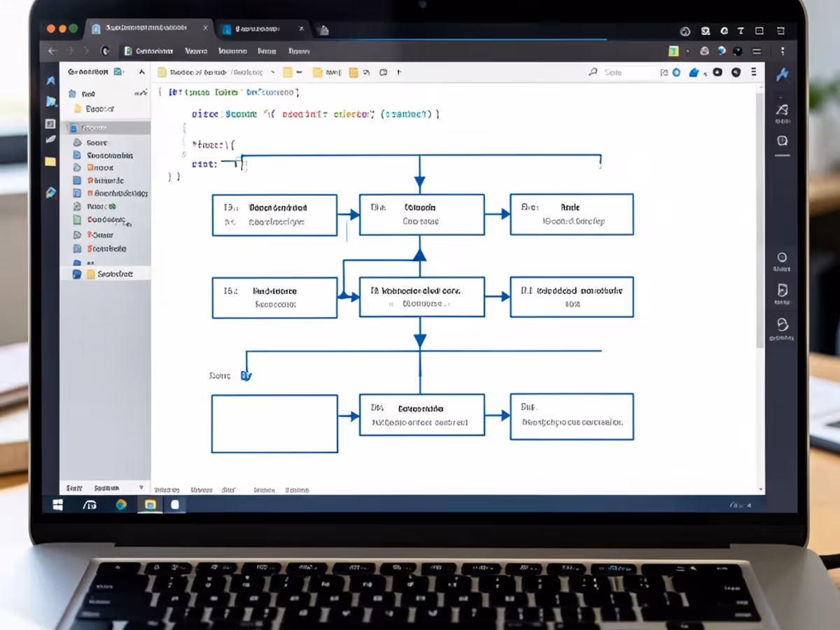Click the blue folder-shaped icon in white toolbar
This screenshot has width=840, height=630.
[694, 72]
